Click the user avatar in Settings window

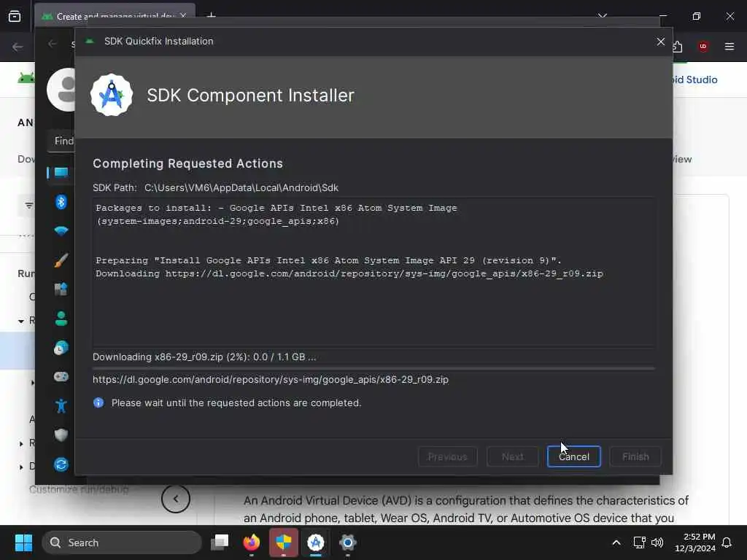[x=61, y=90]
